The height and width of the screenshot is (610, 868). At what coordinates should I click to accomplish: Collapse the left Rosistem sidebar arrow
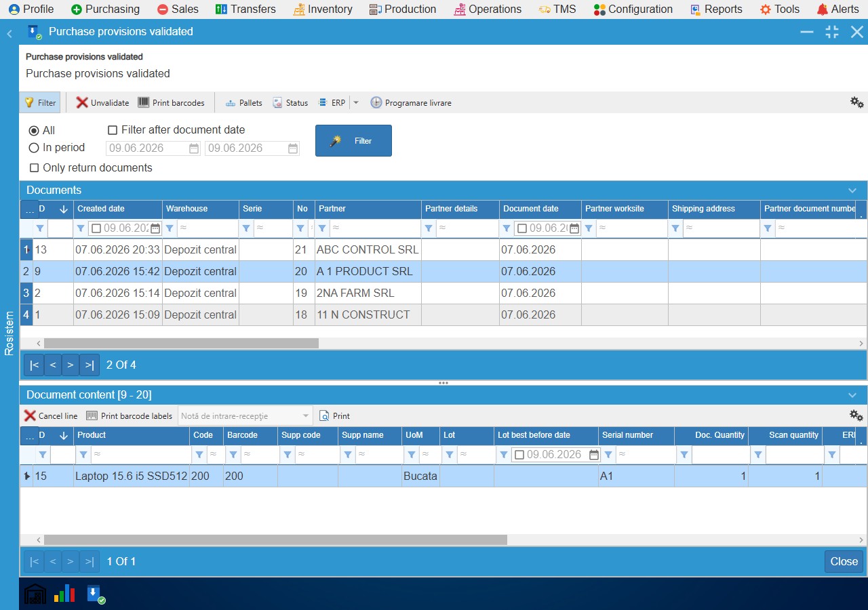tap(9, 33)
